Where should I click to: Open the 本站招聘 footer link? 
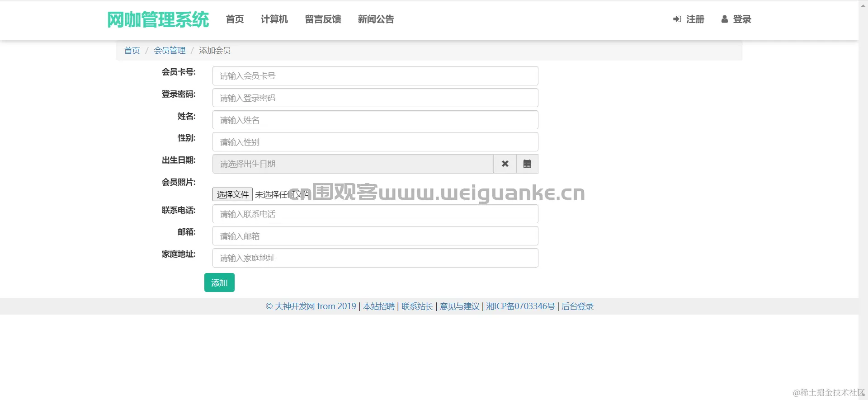click(x=379, y=306)
